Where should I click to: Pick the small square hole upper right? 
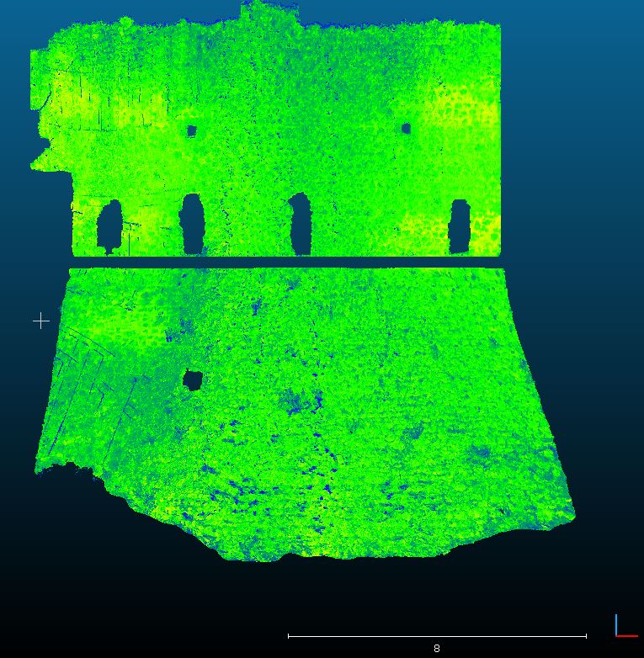pos(406,129)
